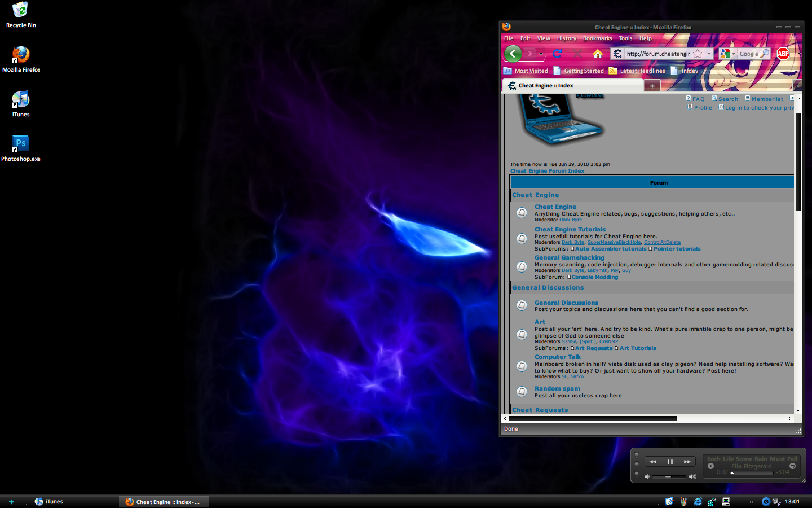Viewport: 812px width, 508px height.
Task: Go back with the green Back arrow
Action: pyautogui.click(x=513, y=54)
